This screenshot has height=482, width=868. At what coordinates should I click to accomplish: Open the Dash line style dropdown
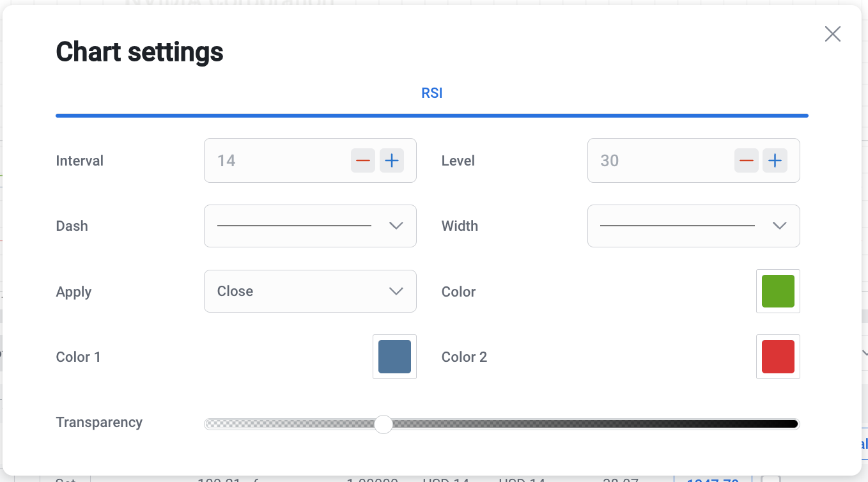click(310, 226)
